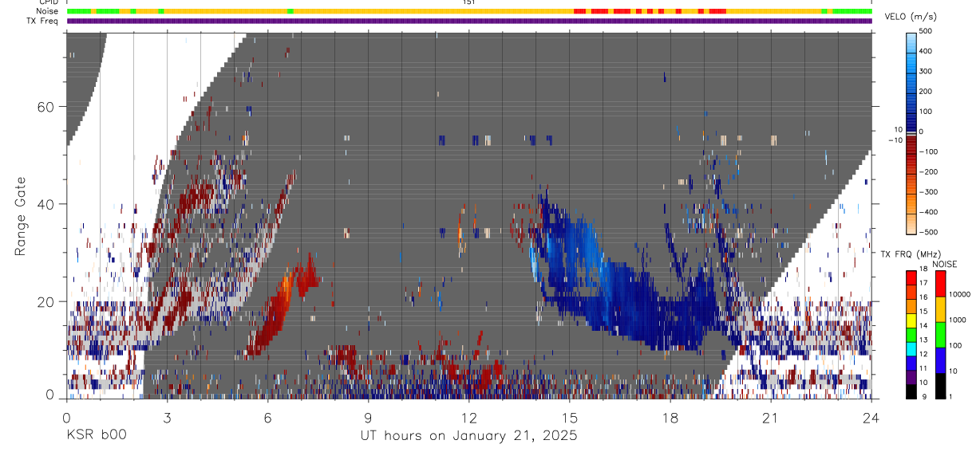980x452 pixels.
Task: Click the 'VELO (m/s)' legend title
Action: pos(911,16)
